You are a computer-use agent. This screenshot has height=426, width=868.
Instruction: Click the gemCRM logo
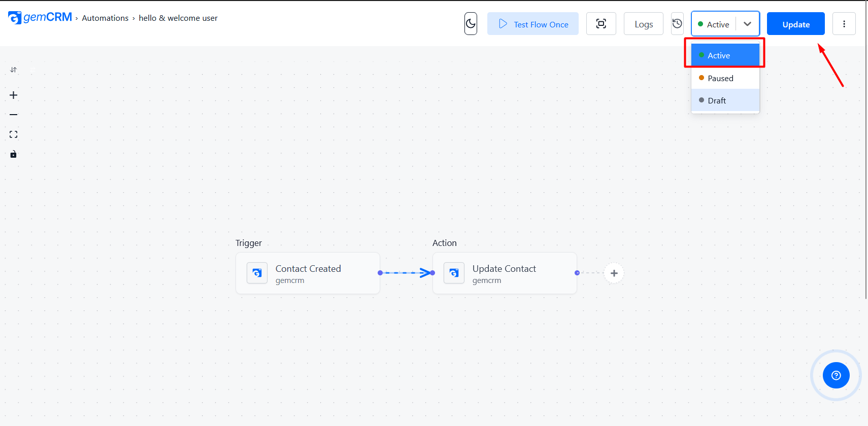(40, 17)
